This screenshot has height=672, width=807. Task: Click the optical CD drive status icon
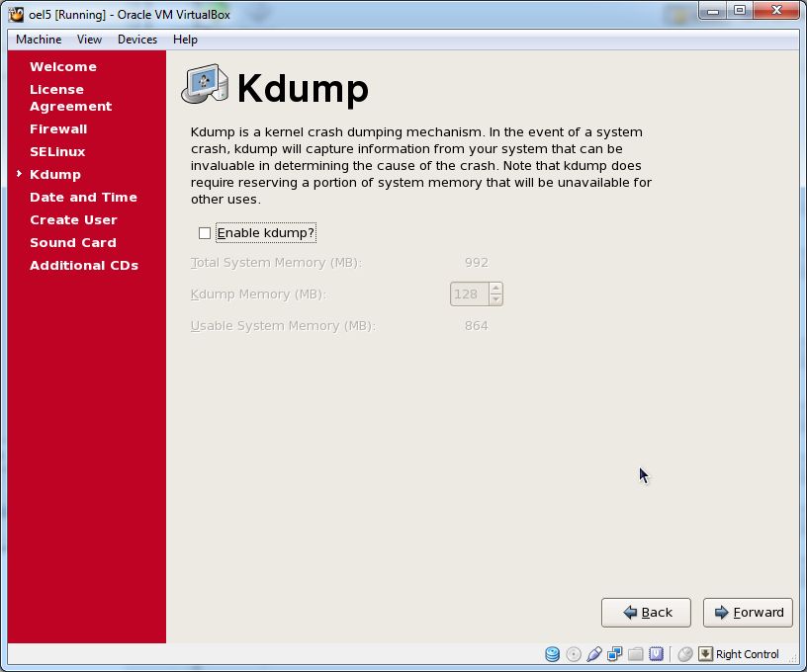coord(574,654)
